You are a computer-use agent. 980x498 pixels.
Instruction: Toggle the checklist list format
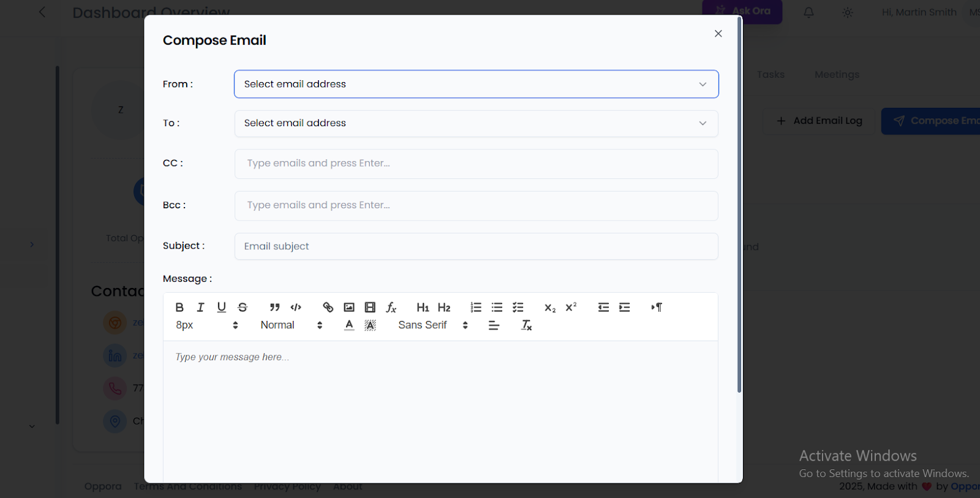coord(518,307)
